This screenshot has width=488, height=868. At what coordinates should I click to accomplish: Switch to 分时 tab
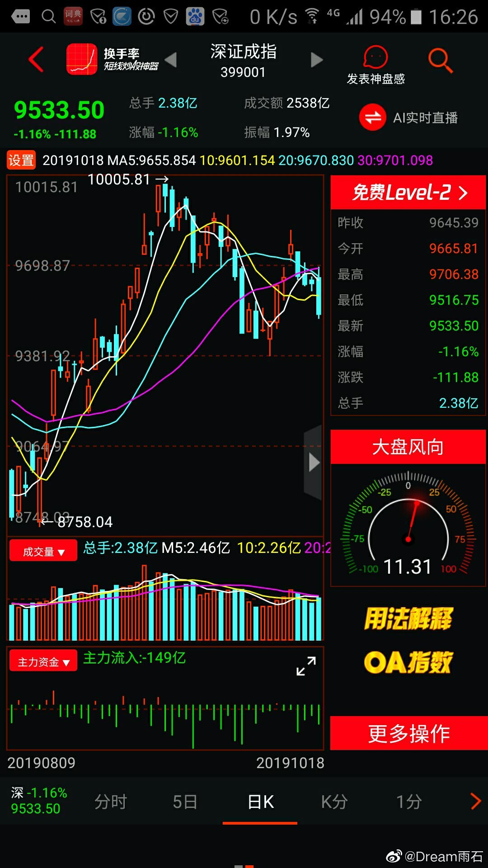[111, 802]
